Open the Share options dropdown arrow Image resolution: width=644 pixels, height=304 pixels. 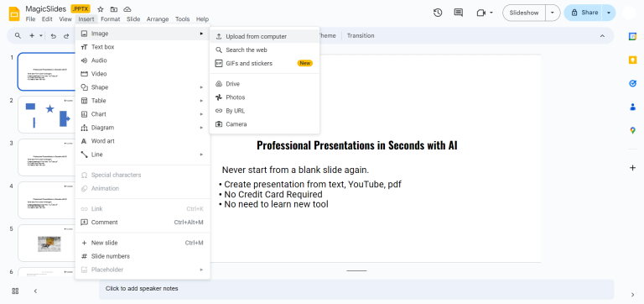609,13
